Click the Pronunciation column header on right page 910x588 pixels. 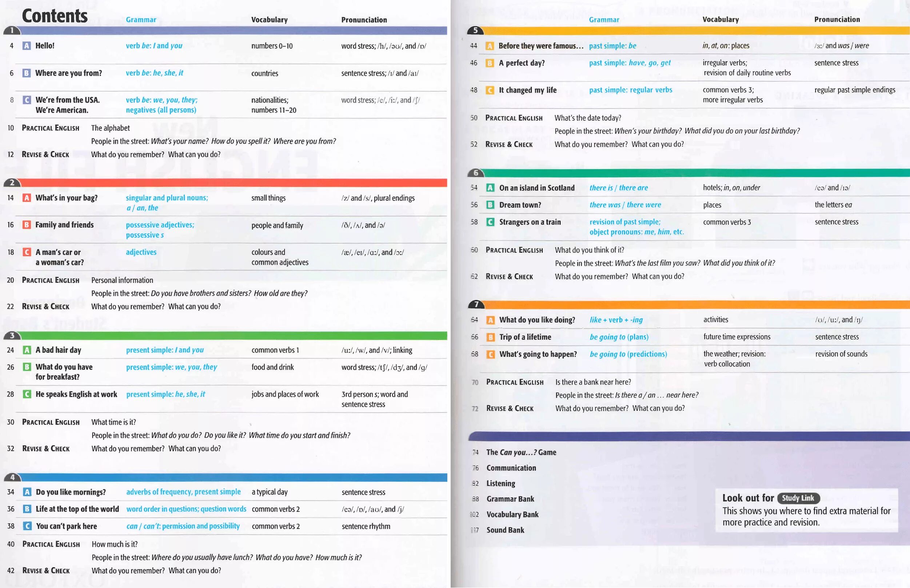(x=837, y=20)
